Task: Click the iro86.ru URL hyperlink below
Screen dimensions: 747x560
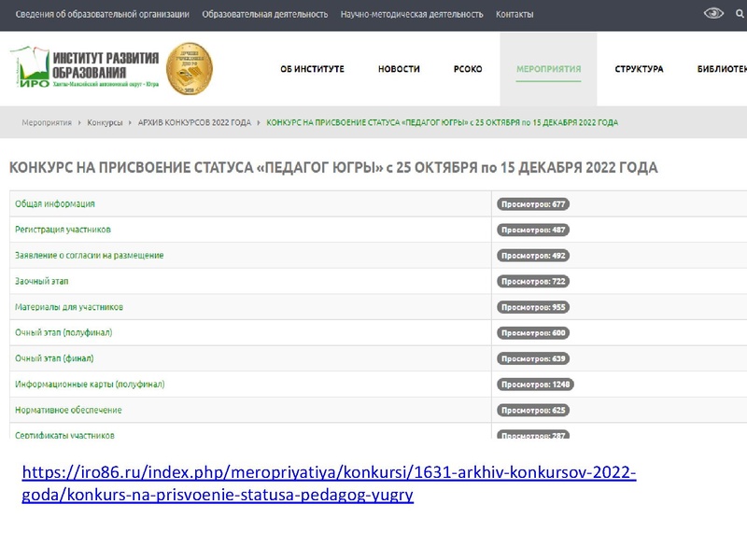Action: point(328,483)
